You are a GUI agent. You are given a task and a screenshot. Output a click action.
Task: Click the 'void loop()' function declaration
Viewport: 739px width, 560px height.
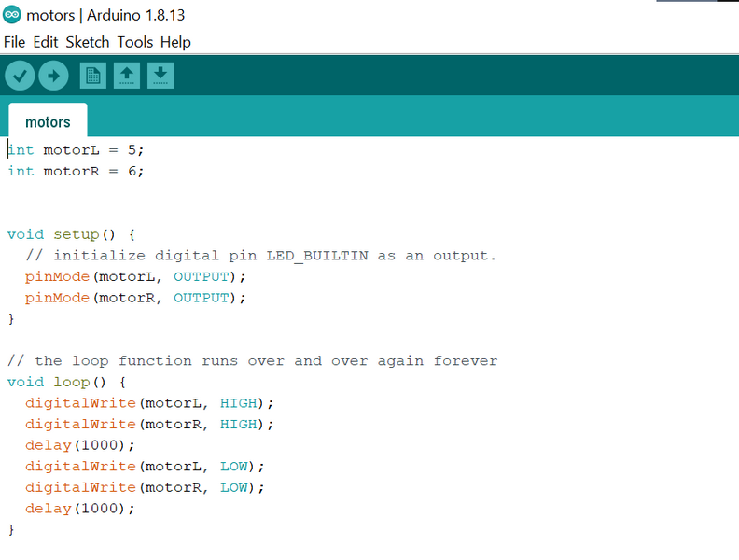[x=66, y=383]
